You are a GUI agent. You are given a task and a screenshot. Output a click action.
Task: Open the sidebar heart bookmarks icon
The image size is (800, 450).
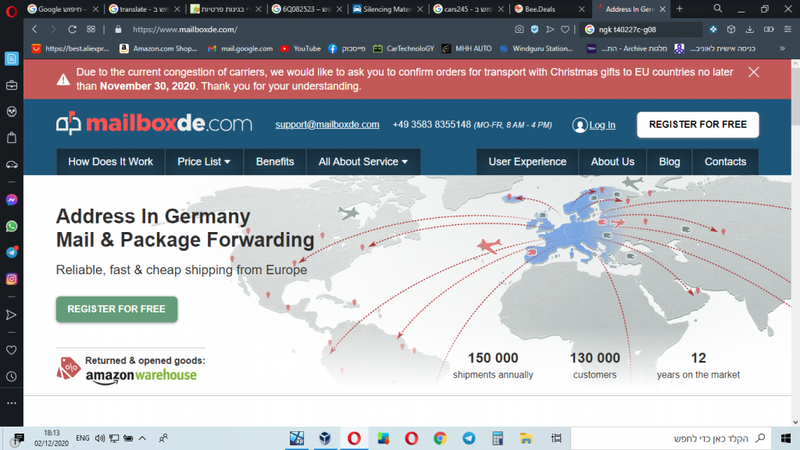(11, 350)
